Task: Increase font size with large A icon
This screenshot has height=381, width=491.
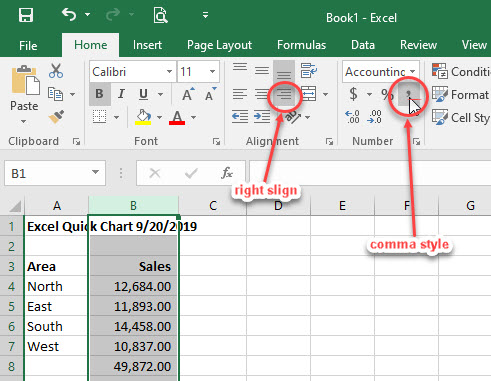Action: (188, 94)
